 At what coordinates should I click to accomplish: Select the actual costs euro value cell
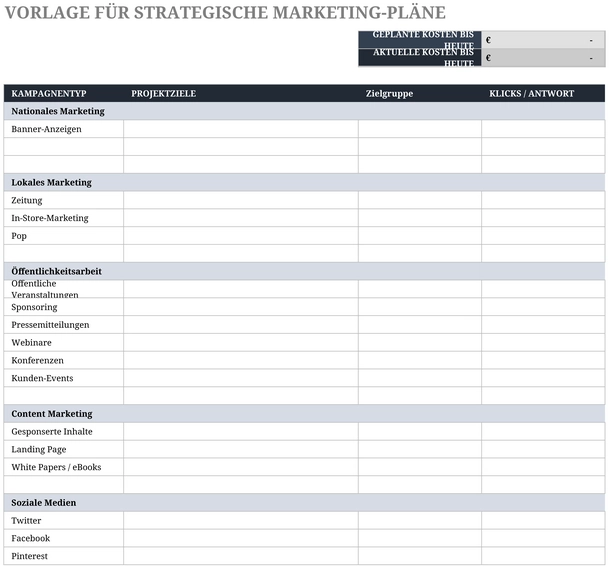(x=543, y=57)
